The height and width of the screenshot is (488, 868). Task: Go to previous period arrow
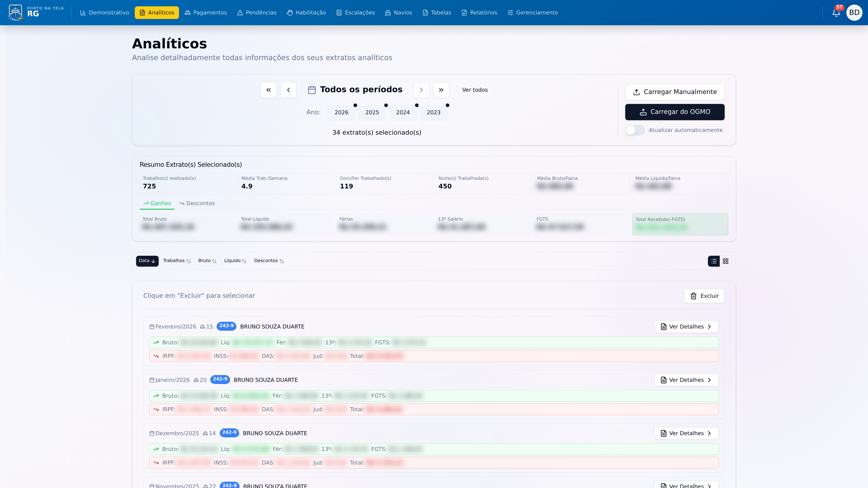click(x=288, y=90)
